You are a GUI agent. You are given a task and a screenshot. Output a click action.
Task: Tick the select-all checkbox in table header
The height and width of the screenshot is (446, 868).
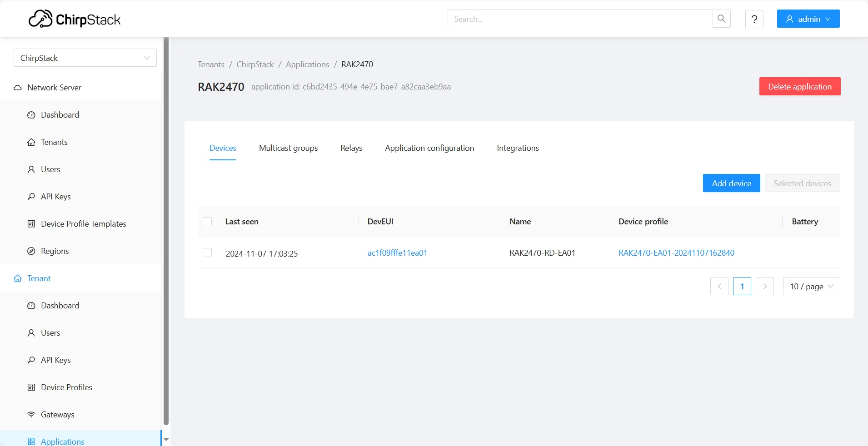click(x=207, y=222)
